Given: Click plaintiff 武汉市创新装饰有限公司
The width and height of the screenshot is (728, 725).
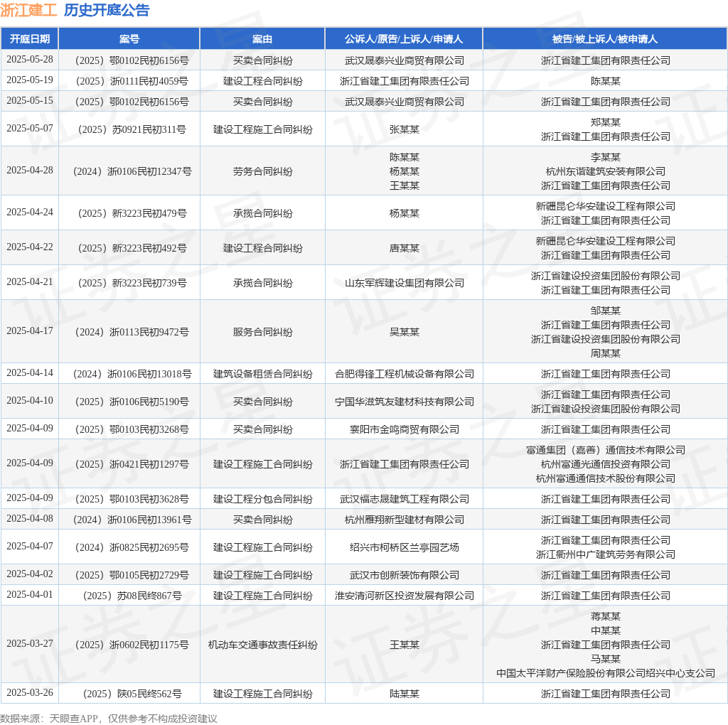Looking at the screenshot, I should [405, 576].
